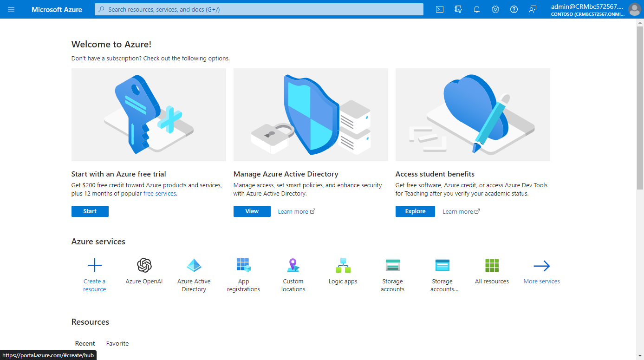Open portal settings gear
The image size is (644, 360).
tap(495, 9)
